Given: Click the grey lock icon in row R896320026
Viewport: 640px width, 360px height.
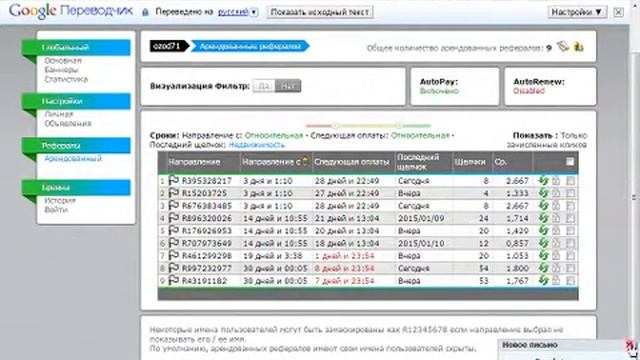Looking at the screenshot, I should [x=556, y=218].
